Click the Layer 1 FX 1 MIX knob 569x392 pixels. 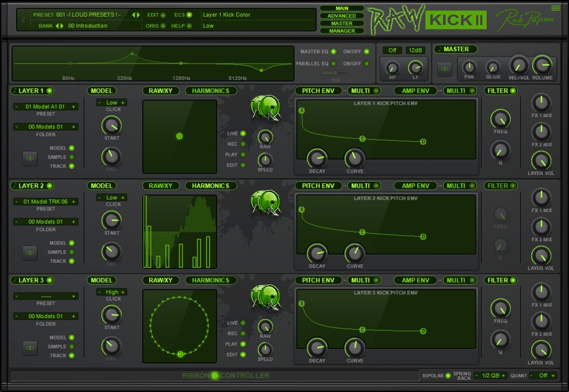click(x=541, y=102)
